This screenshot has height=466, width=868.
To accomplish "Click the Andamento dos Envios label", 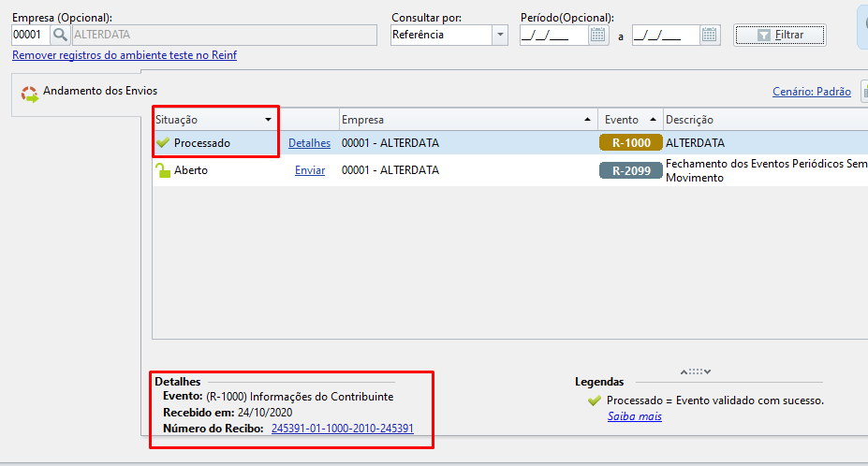I will (100, 91).
